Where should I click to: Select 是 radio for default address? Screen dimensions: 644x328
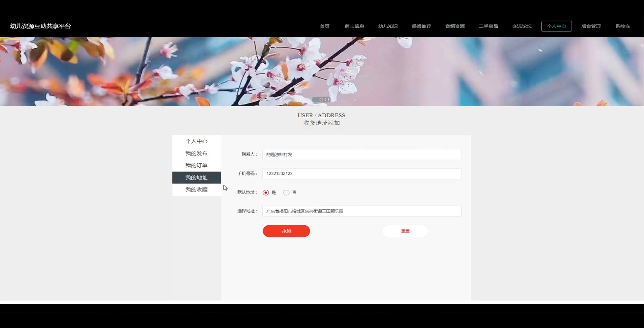click(x=266, y=192)
